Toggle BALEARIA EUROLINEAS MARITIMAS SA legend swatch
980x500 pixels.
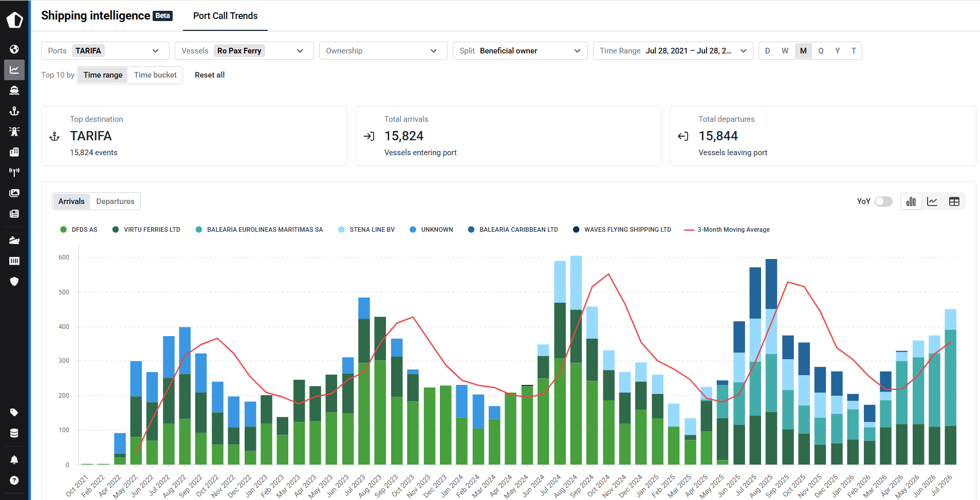coord(199,230)
